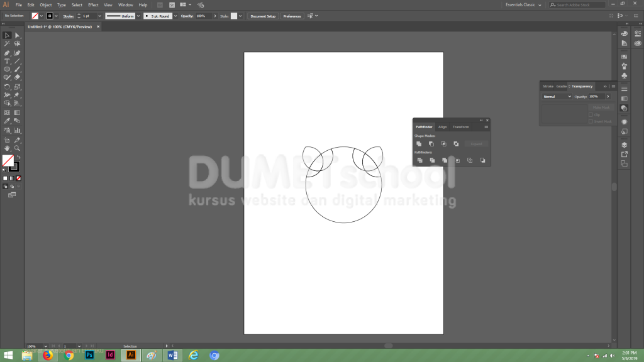The image size is (644, 362).
Task: Click Minus Front in Pathfinder panel
Action: (x=431, y=144)
